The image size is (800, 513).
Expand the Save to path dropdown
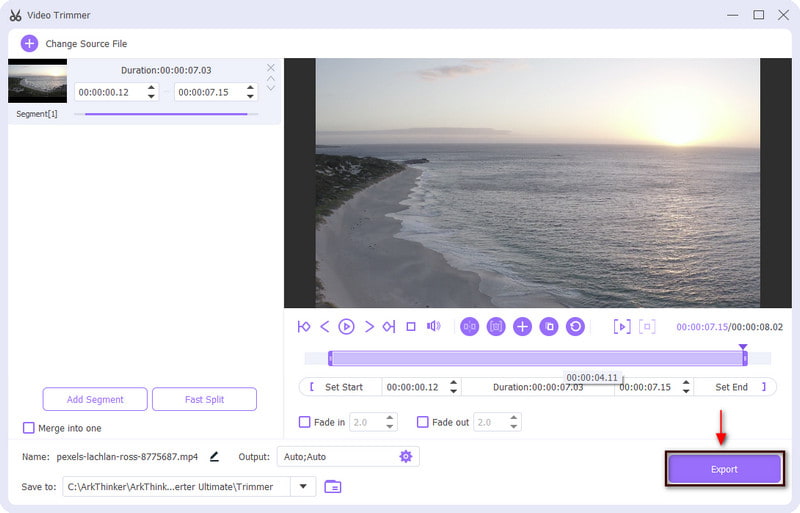tap(303, 486)
